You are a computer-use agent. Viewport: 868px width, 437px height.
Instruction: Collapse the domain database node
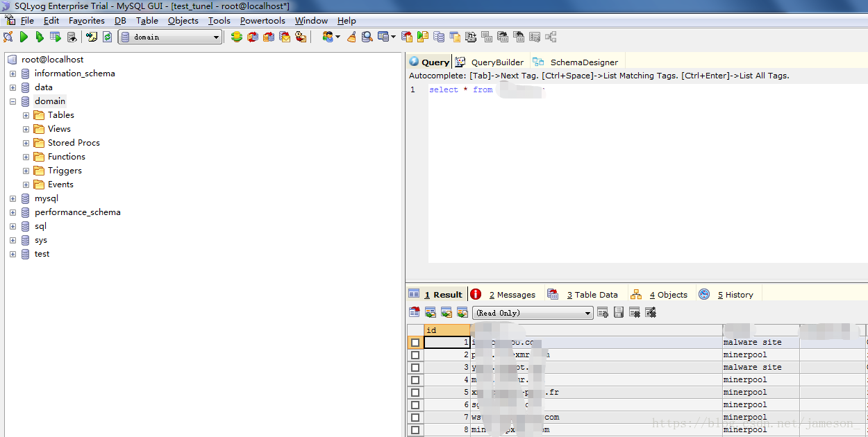pyautogui.click(x=12, y=101)
